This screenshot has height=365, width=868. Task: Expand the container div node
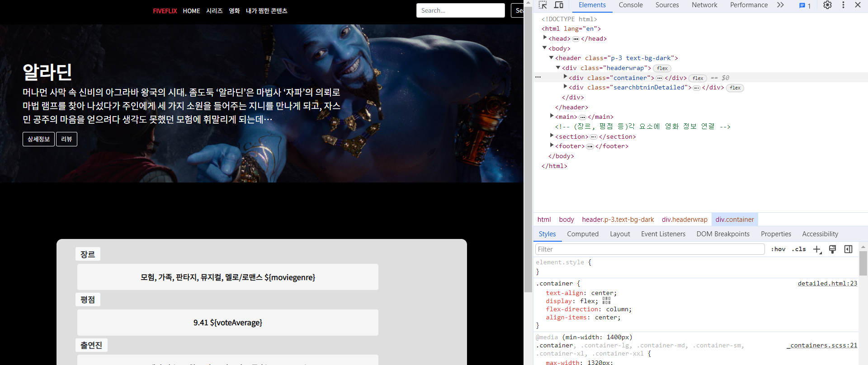(565, 77)
